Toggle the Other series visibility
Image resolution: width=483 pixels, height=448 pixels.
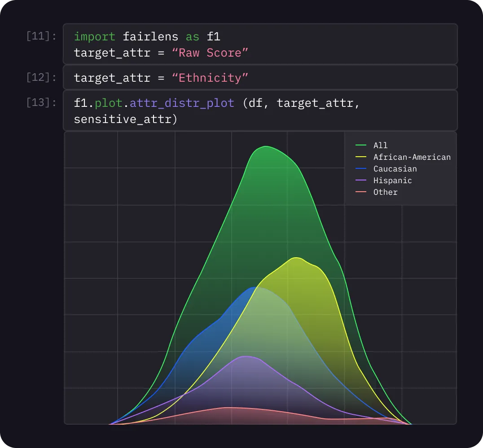[x=385, y=192]
